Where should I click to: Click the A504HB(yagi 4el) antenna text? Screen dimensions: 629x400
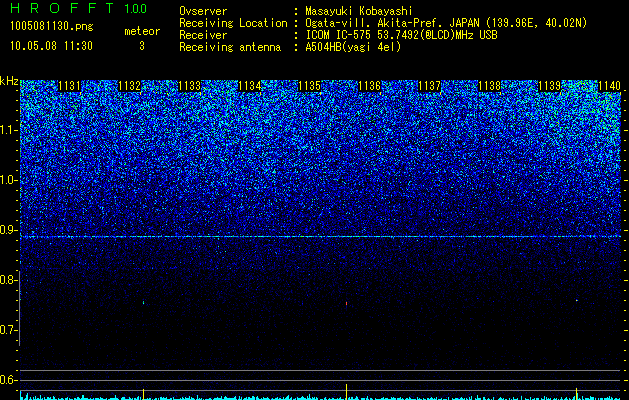(353, 47)
